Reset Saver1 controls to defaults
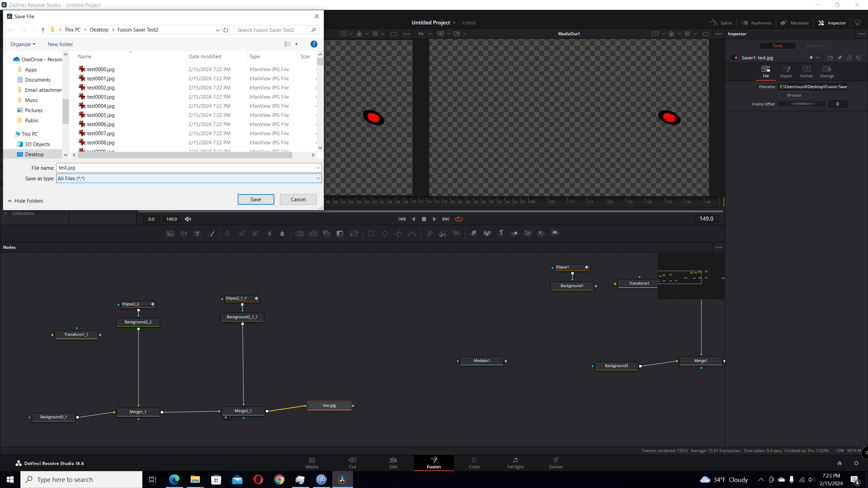This screenshot has width=868, height=488. 859,58
